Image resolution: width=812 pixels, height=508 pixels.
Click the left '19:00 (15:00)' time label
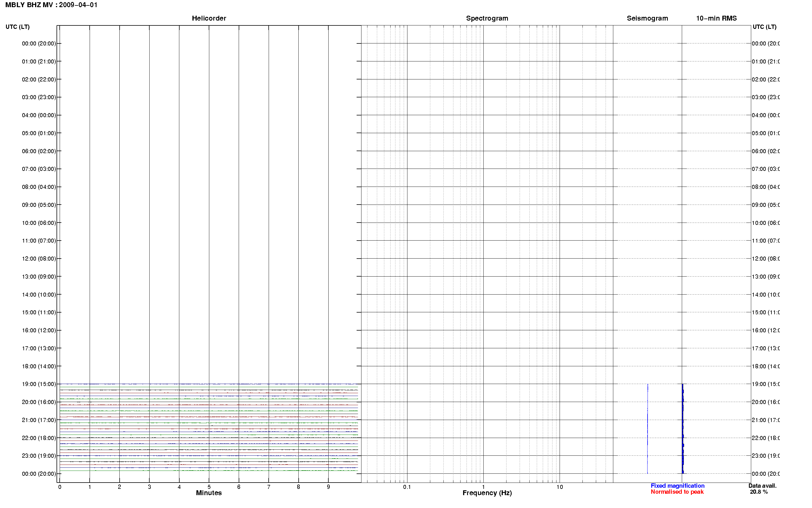tap(39, 384)
